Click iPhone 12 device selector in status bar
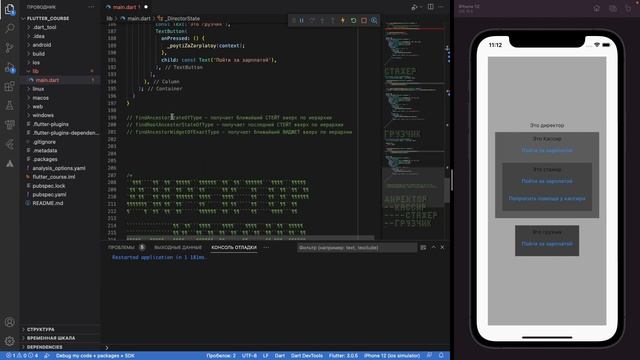 pos(392,356)
